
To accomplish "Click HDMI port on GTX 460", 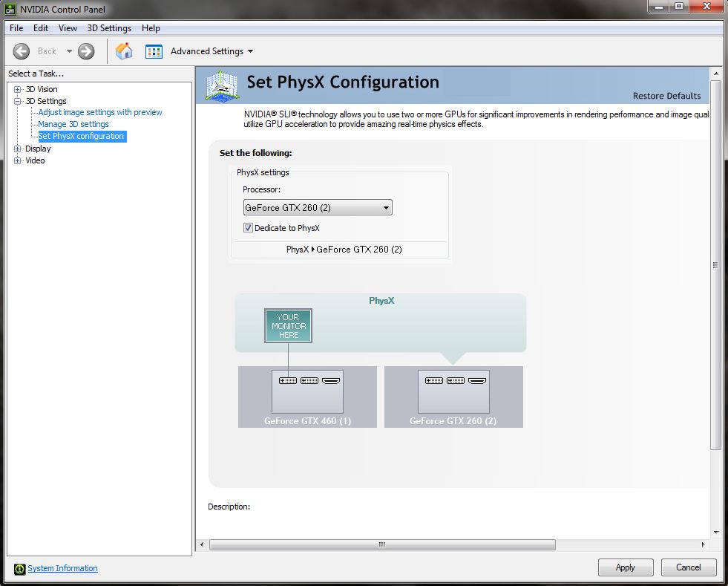I will point(331,380).
